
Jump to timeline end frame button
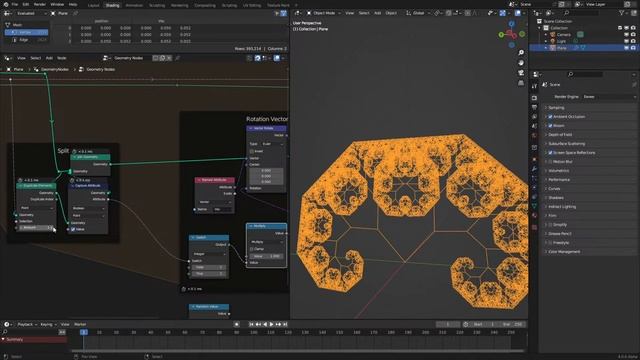(x=285, y=324)
